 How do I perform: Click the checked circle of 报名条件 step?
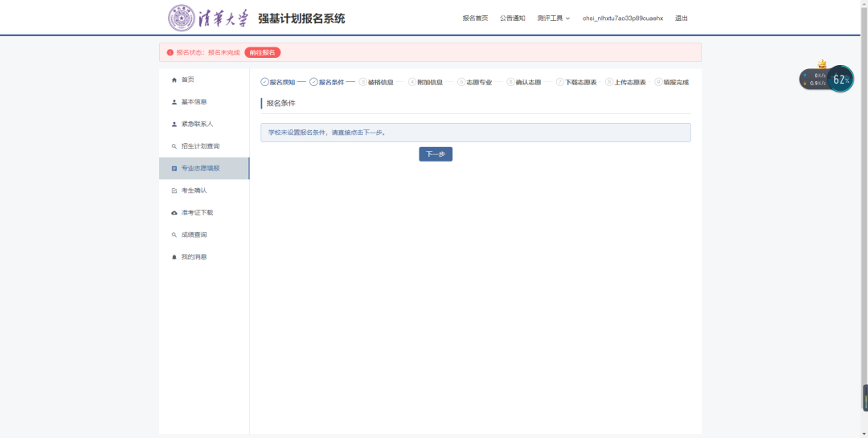pyautogui.click(x=313, y=82)
